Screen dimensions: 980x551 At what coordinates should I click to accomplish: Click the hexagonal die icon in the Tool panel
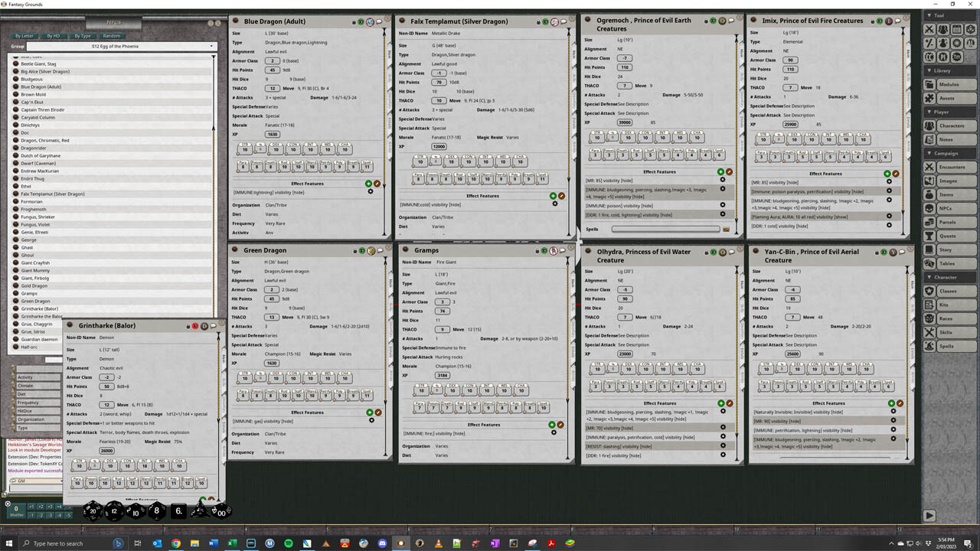970,29
